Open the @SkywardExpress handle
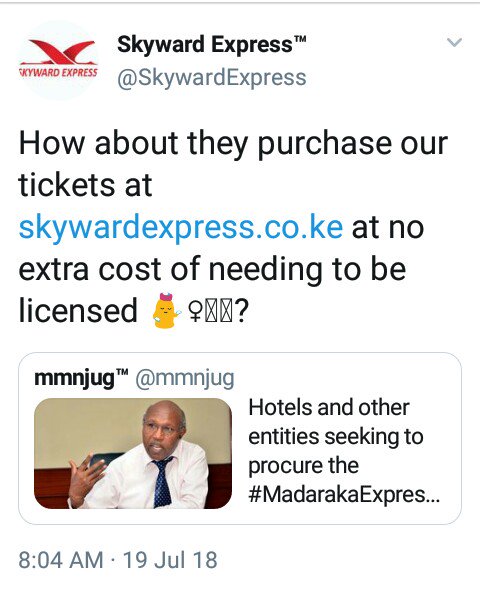 point(211,78)
